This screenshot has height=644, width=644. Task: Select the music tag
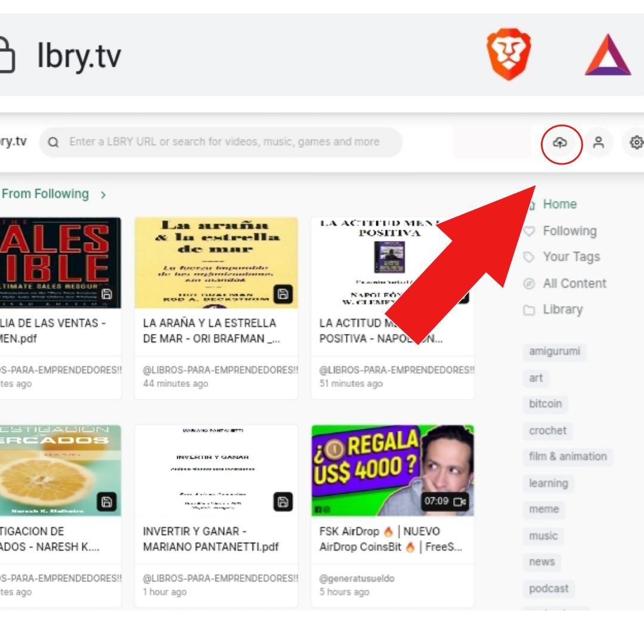click(x=543, y=535)
